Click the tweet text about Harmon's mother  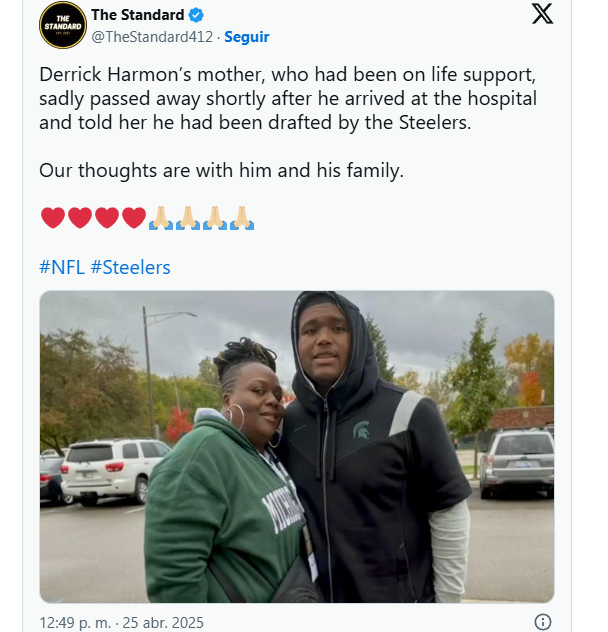288,98
